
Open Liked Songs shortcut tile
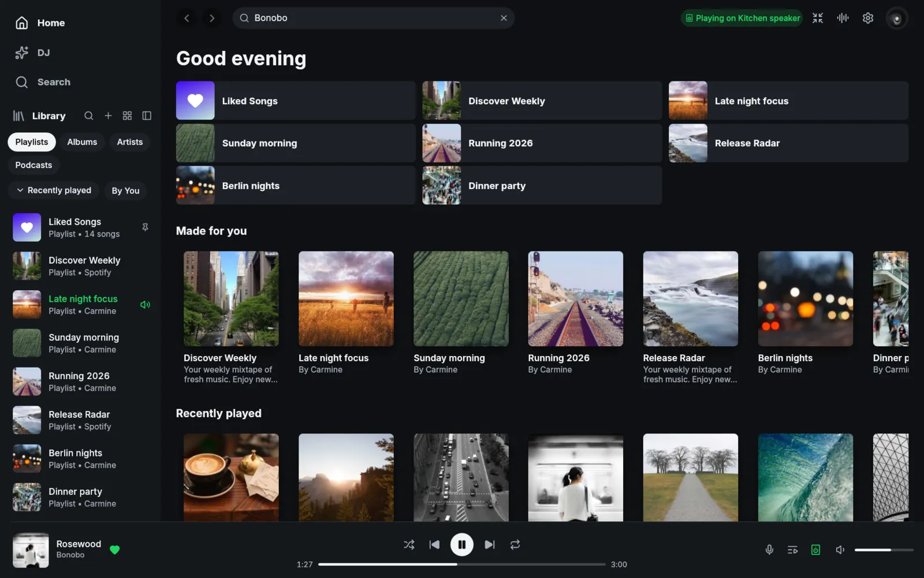(296, 101)
